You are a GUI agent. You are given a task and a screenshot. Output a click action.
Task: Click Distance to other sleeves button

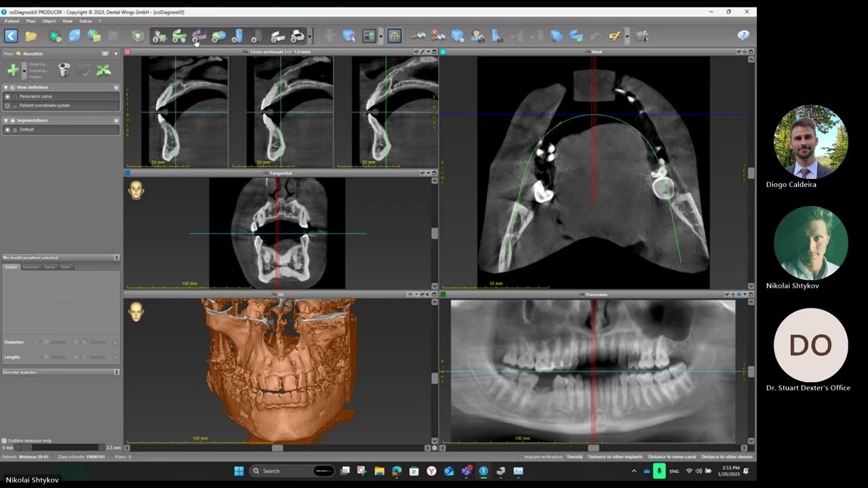(x=727, y=457)
